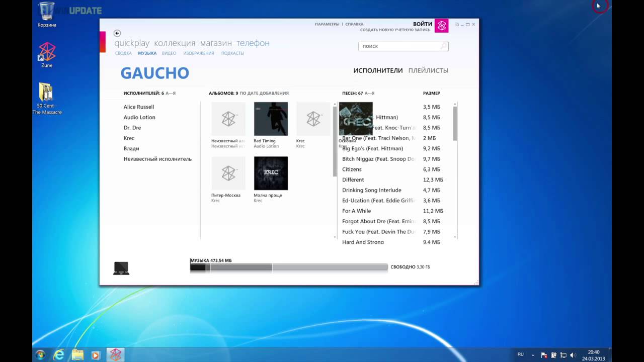Open Recycle Bin (Корзина) desktop icon
Image resolution: width=644 pixels, height=362 pixels.
47,15
